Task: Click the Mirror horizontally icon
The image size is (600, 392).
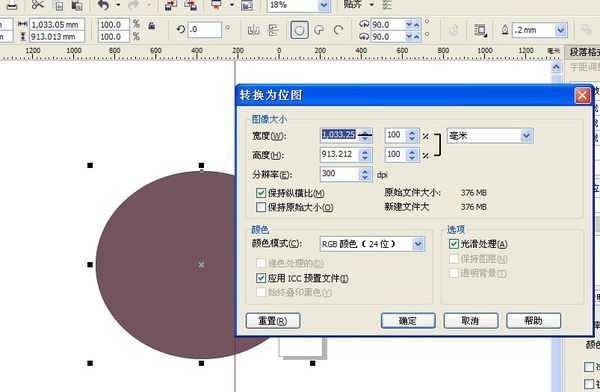Action: tap(254, 30)
